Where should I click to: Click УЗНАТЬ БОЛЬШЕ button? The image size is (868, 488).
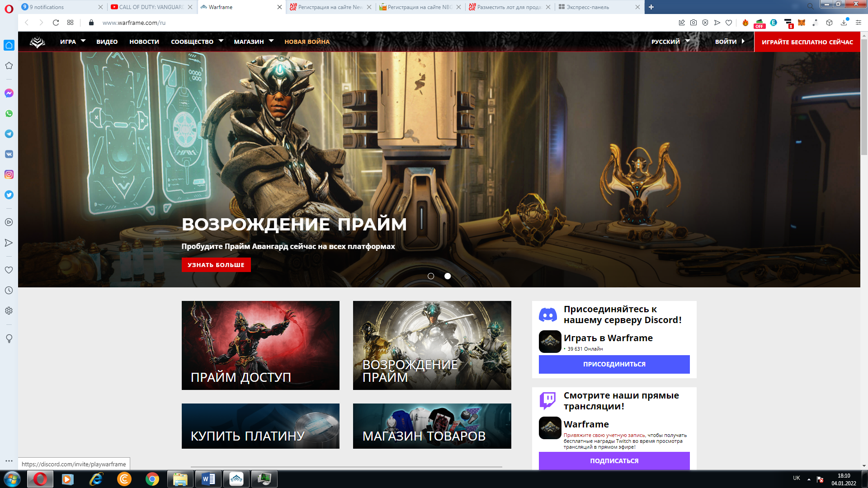[216, 265]
